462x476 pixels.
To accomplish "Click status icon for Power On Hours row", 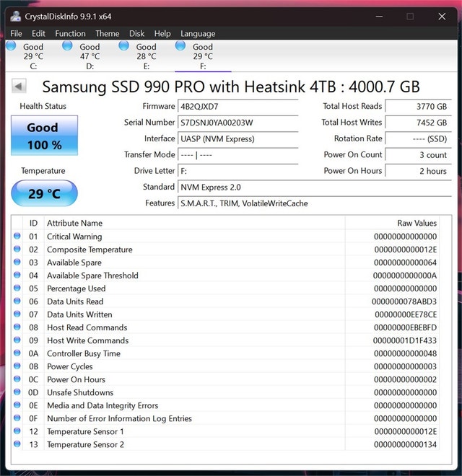I will pyautogui.click(x=17, y=379).
